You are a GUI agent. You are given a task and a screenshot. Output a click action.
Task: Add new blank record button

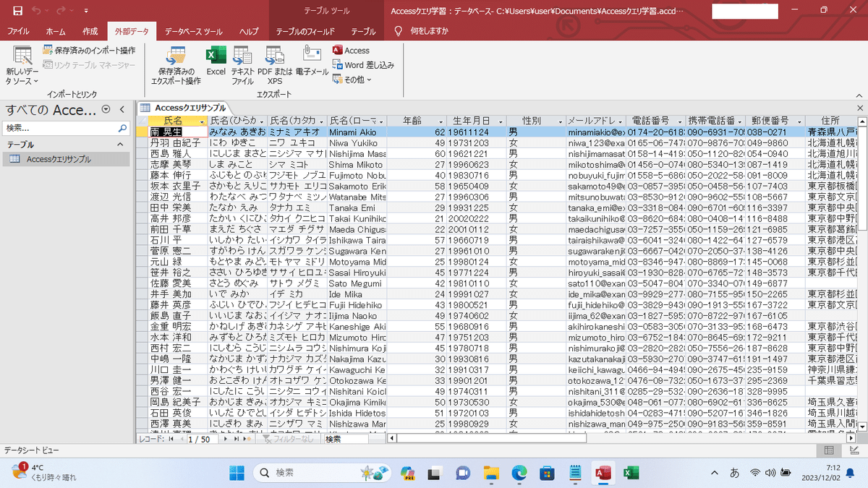tap(248, 439)
